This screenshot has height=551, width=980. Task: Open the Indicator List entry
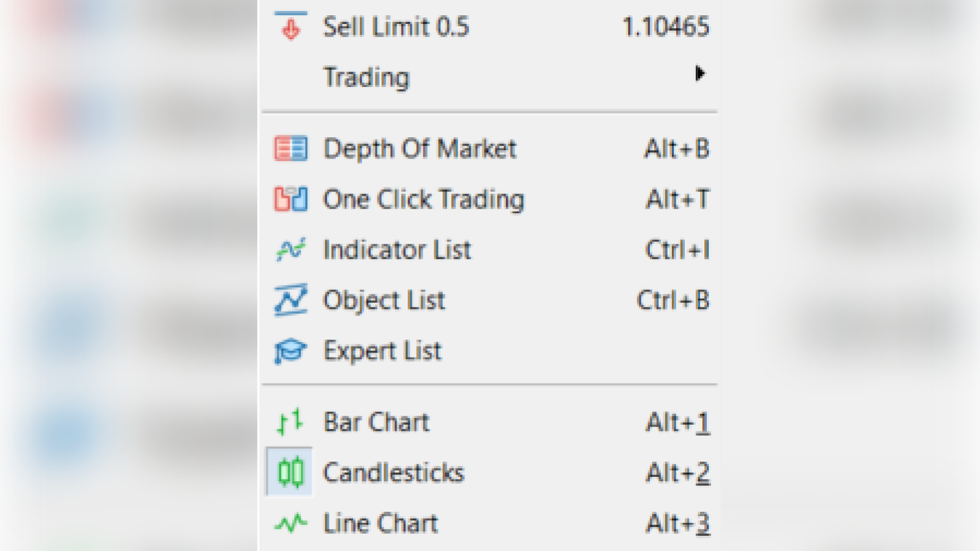pos(397,250)
